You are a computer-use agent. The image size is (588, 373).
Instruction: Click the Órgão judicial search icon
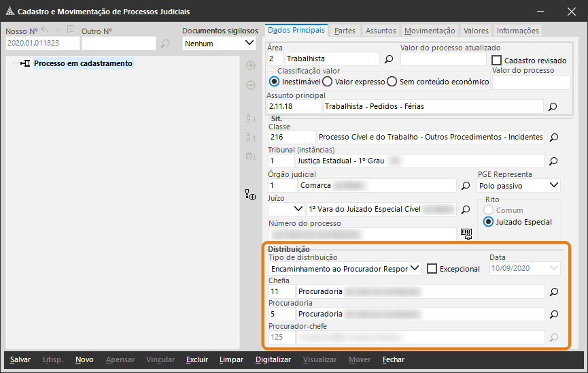click(466, 185)
